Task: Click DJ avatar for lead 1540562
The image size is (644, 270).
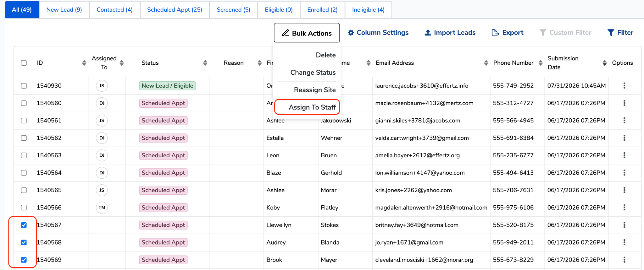Action: pos(102,138)
